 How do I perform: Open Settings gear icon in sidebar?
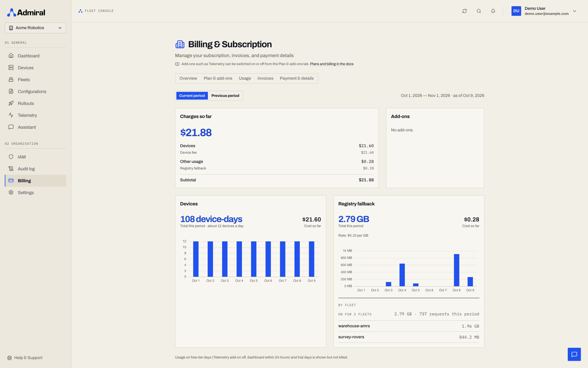pos(11,192)
